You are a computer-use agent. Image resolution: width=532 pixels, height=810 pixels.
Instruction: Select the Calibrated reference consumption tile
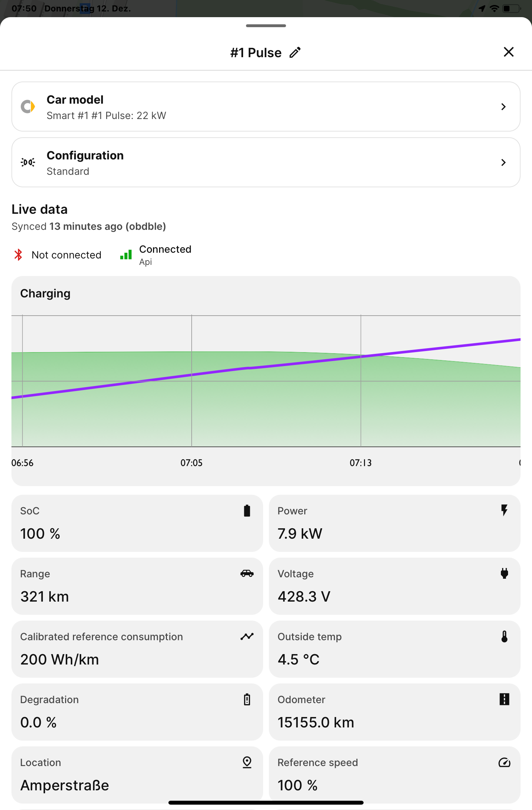click(137, 649)
